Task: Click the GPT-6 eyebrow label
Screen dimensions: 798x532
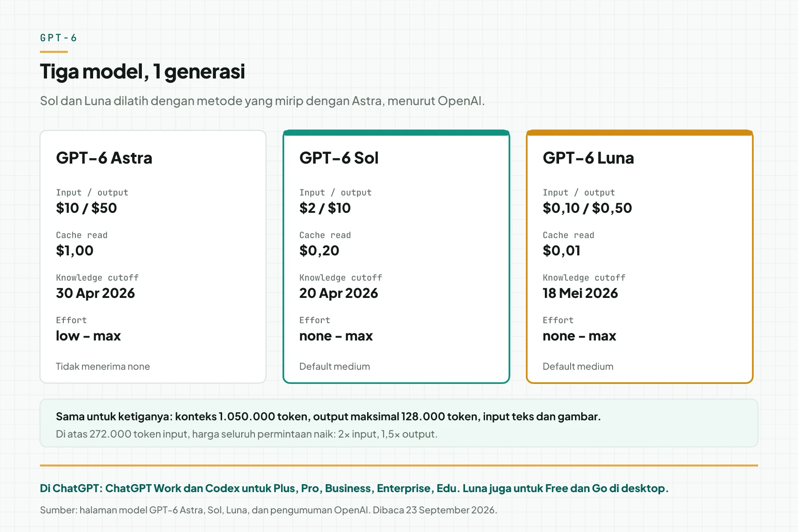Action: [59, 38]
